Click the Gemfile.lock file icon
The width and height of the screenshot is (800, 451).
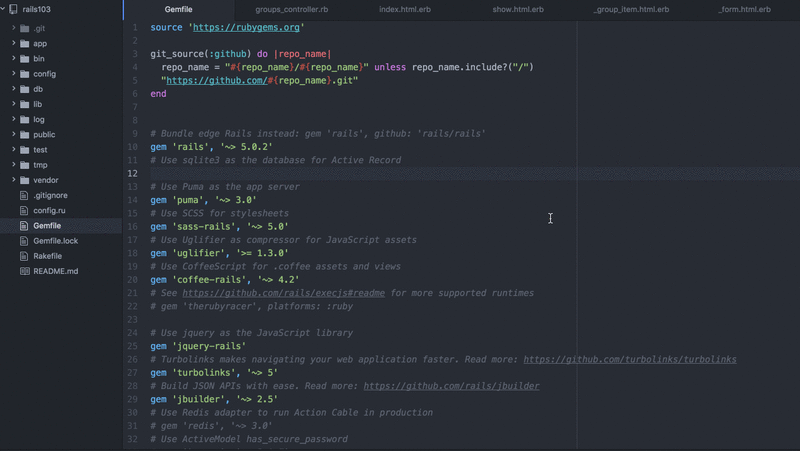[24, 241]
